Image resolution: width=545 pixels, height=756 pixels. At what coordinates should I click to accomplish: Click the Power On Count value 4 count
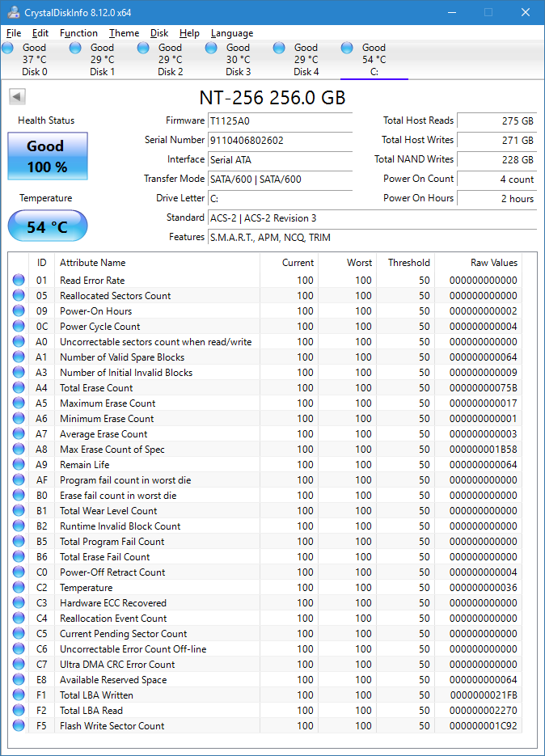pyautogui.click(x=496, y=179)
